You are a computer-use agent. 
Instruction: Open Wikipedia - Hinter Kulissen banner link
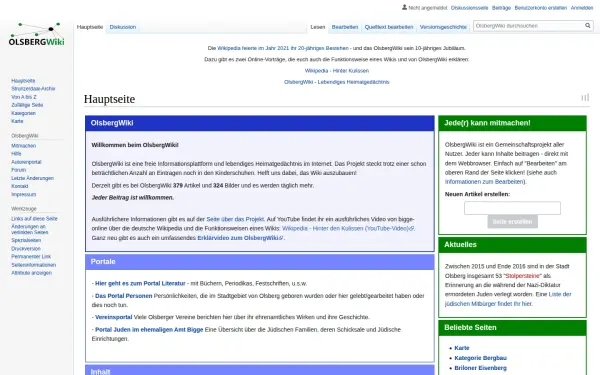(337, 71)
